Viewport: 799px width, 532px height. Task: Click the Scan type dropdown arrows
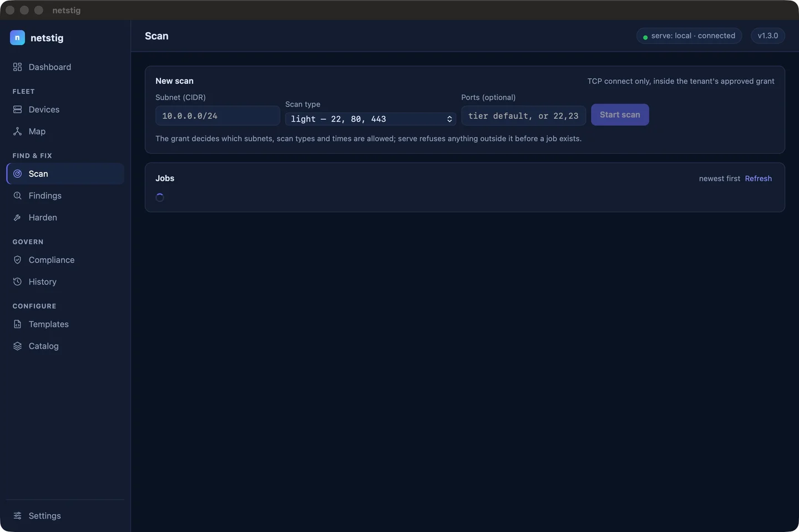(449, 119)
